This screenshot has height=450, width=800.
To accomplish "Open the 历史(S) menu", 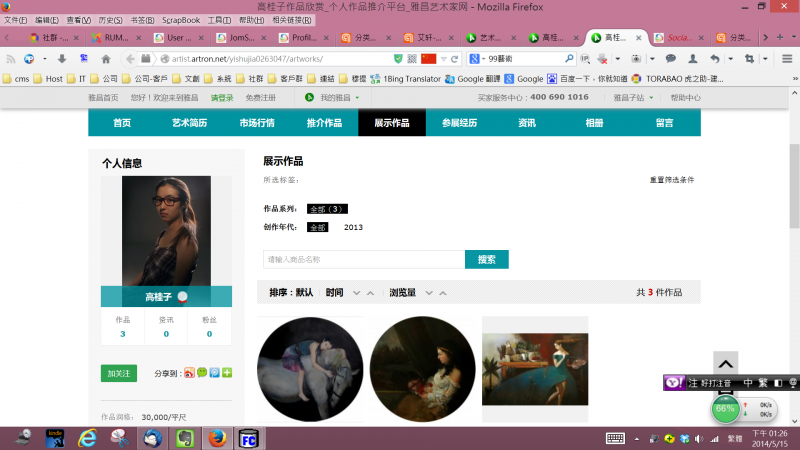I will click(110, 20).
